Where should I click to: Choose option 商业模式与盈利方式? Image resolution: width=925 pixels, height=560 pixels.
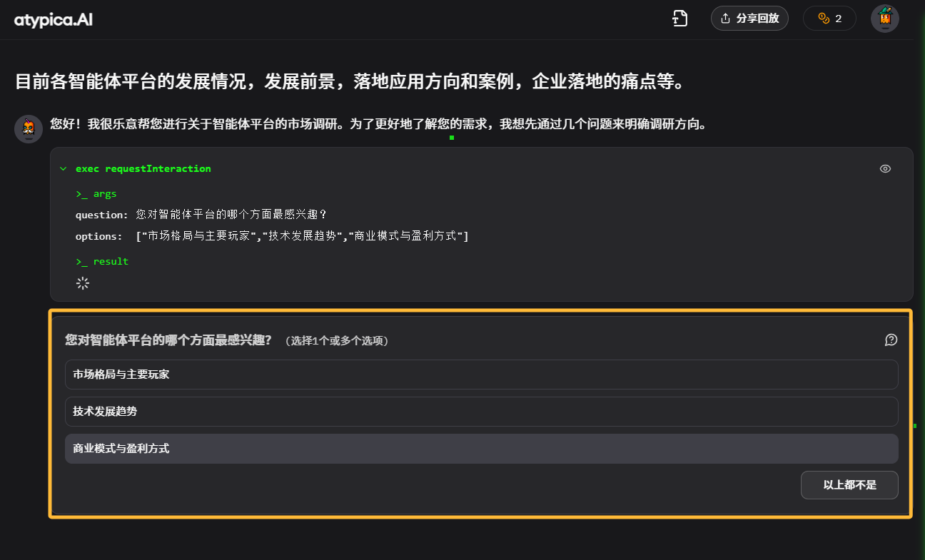pos(481,449)
